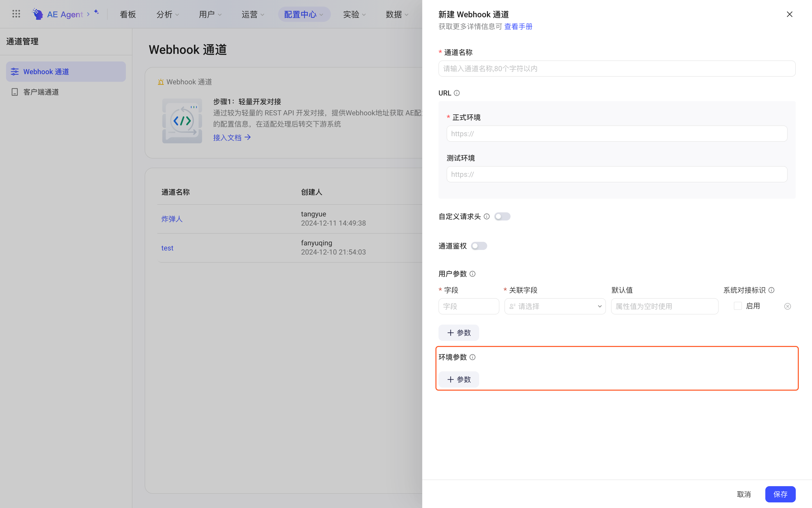This screenshot has width=812, height=508.
Task: Remove the user parameter row with delete icon
Action: point(787,306)
